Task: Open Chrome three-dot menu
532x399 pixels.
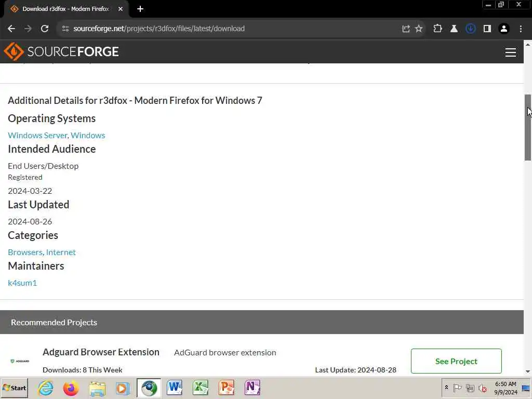Action: tap(521, 29)
